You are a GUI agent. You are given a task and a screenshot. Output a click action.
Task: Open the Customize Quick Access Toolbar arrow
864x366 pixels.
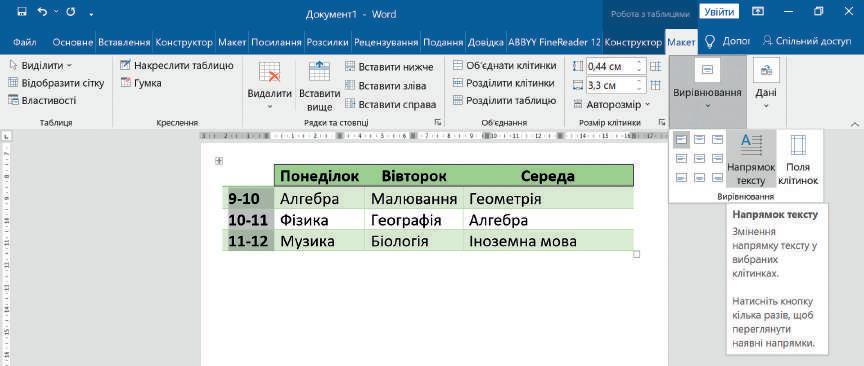[x=91, y=13]
